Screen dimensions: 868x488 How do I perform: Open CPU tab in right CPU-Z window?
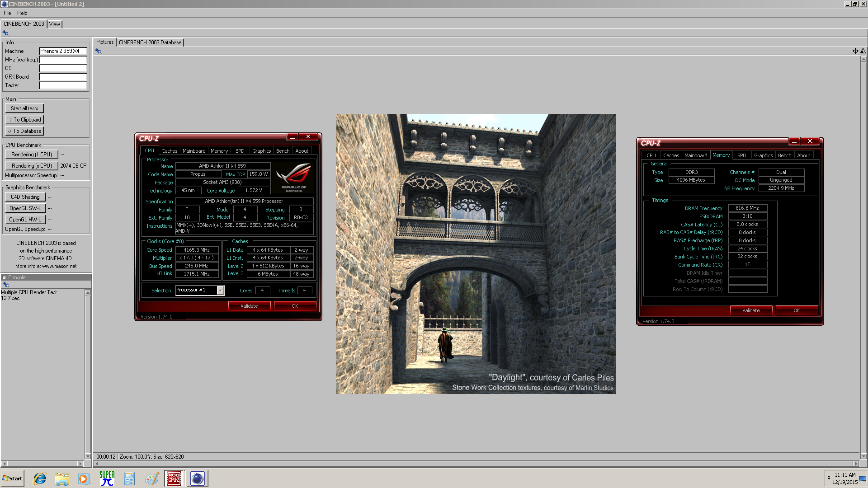[x=651, y=155]
